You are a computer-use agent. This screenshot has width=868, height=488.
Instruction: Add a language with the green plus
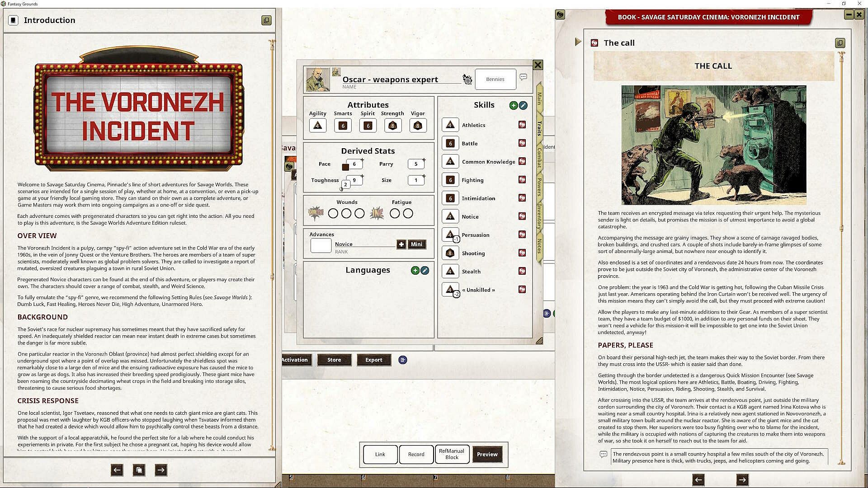(x=415, y=270)
